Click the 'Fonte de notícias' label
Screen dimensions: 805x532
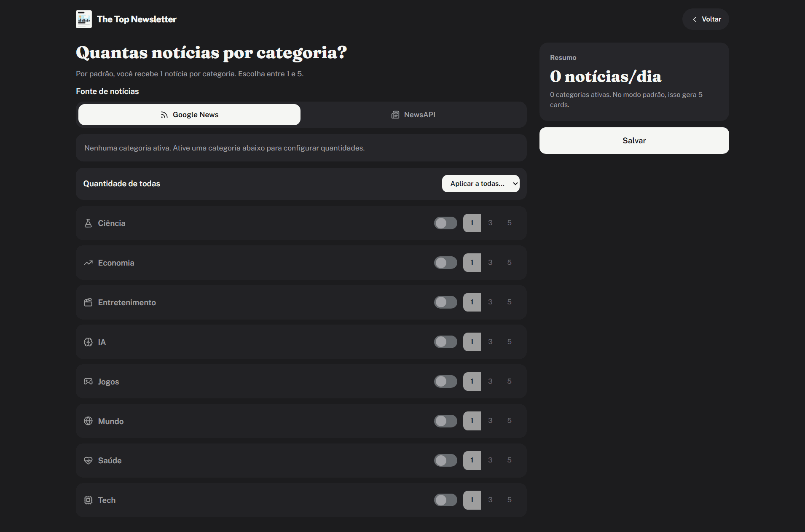point(107,91)
